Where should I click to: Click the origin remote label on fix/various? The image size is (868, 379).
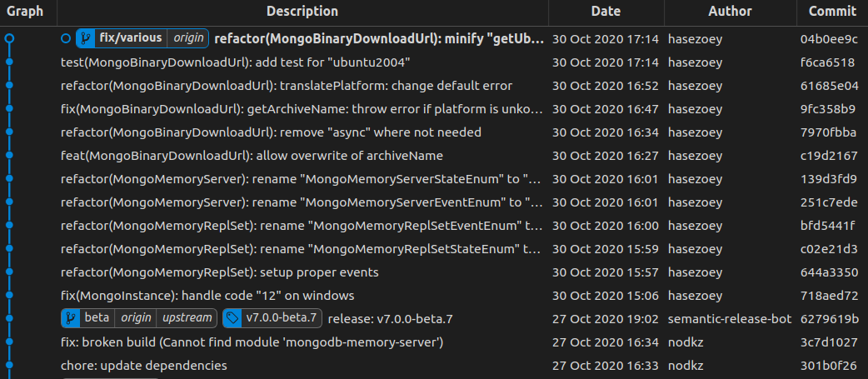(x=189, y=38)
